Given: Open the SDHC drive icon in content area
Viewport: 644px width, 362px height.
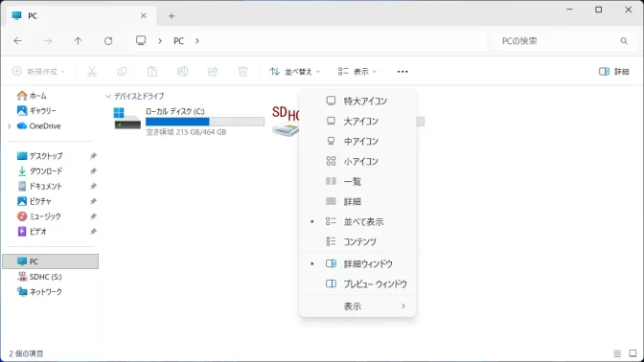Looking at the screenshot, I should tap(286, 122).
